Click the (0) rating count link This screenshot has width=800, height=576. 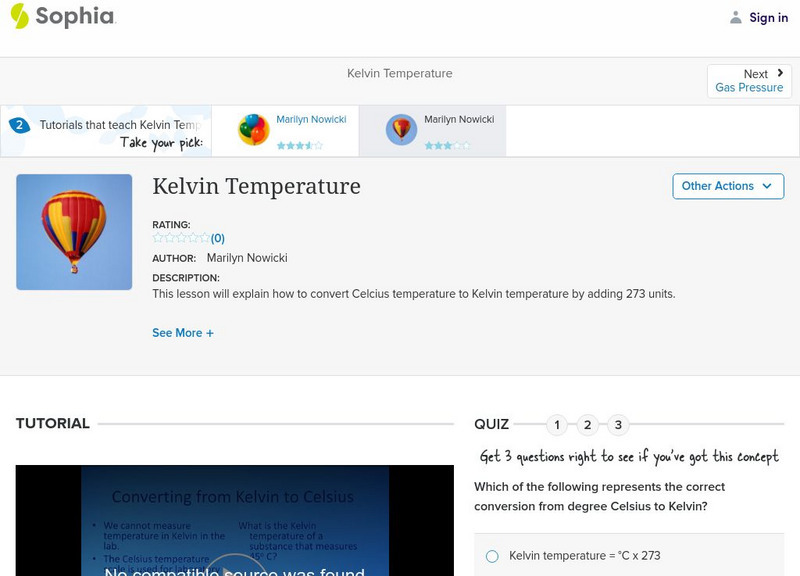(x=217, y=238)
